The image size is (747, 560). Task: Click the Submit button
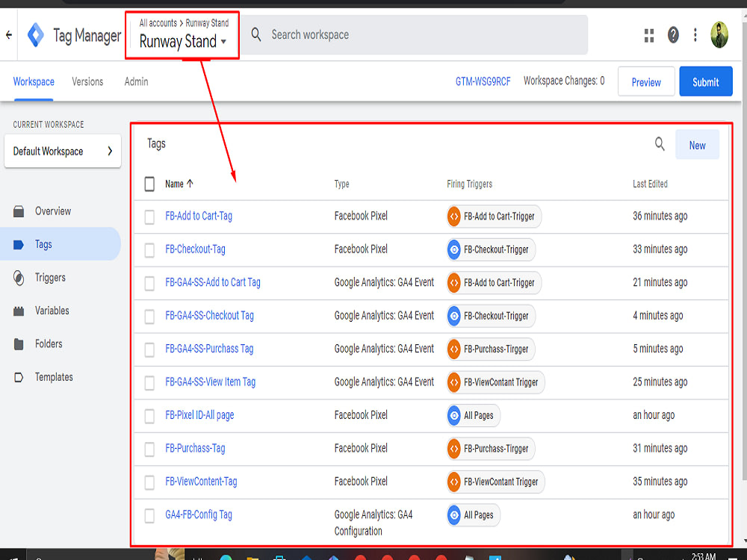click(x=705, y=81)
